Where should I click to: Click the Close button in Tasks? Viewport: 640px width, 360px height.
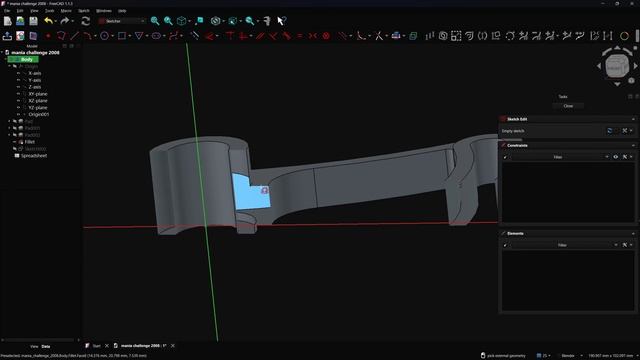[x=568, y=106]
